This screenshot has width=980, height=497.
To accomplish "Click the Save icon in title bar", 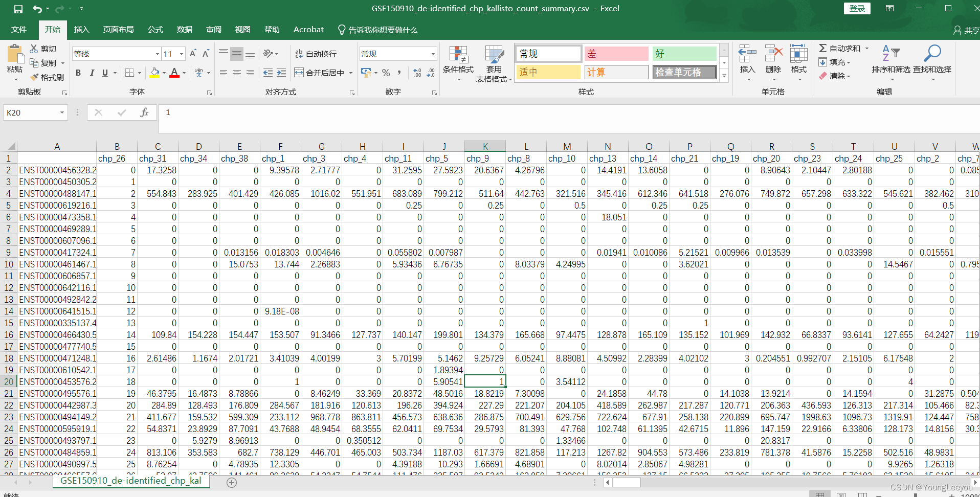I will (x=18, y=9).
